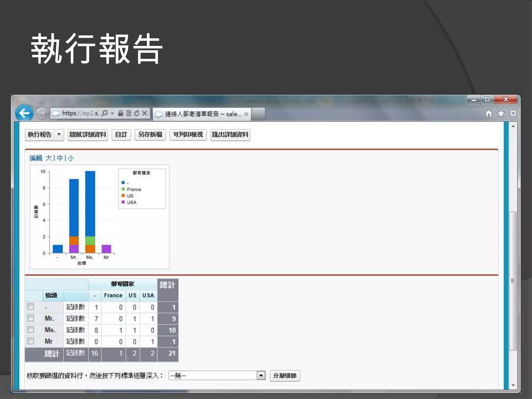This screenshot has width=532, height=399.
Task: Tick the checkbox for the dash row
Action: pyautogui.click(x=31, y=307)
